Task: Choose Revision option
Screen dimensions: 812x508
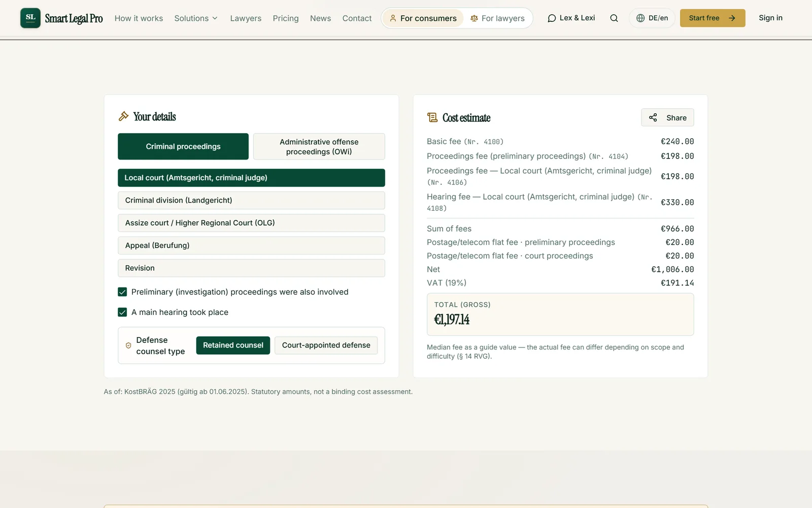Action: pyautogui.click(x=251, y=268)
